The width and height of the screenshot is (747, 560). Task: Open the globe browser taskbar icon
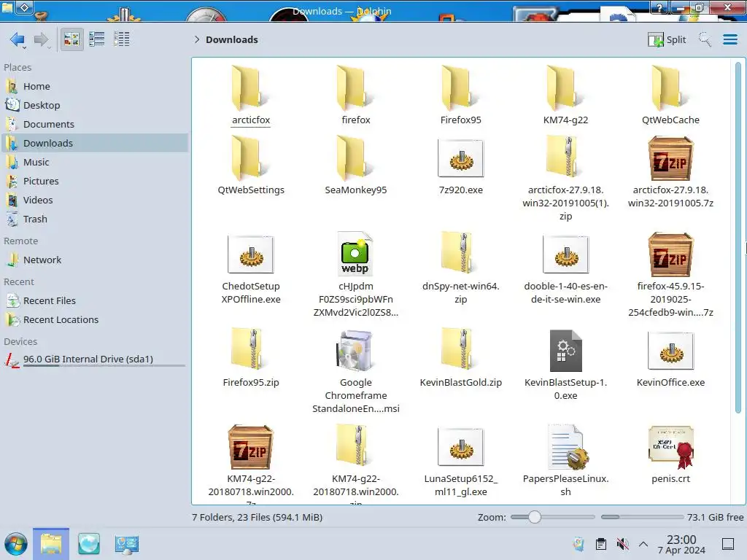89,544
